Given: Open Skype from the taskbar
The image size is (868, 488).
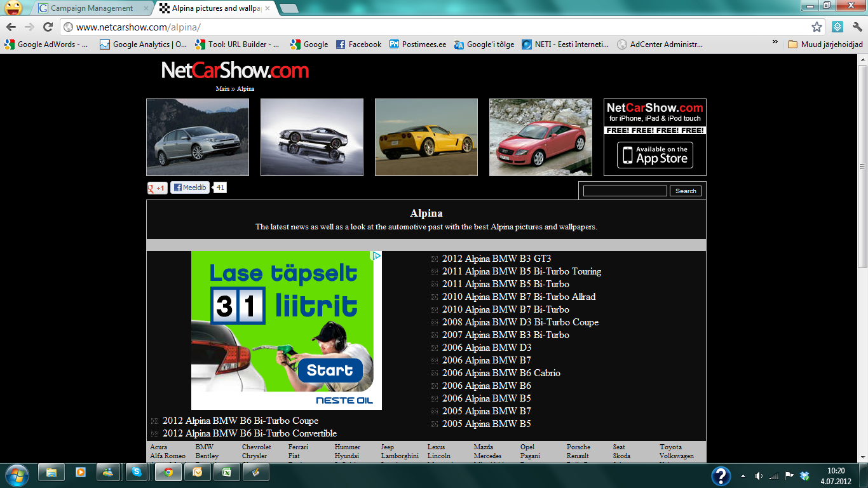Looking at the screenshot, I should click(x=138, y=472).
